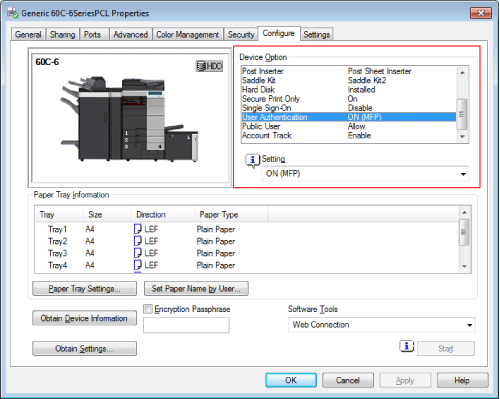Open Help for printer properties

click(x=462, y=380)
